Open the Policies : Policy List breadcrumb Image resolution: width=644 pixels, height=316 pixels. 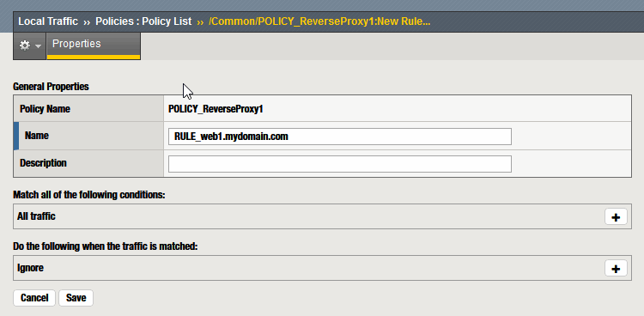(143, 21)
